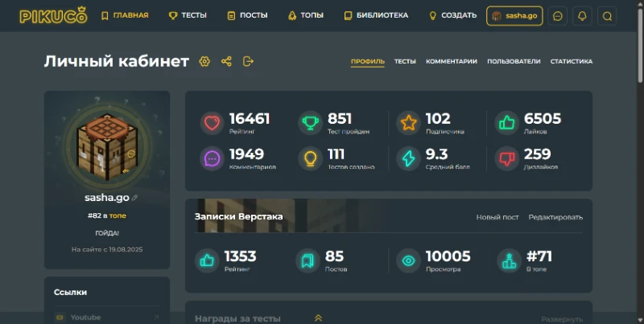The width and height of the screenshot is (644, 324).
Task: Click the Pikuco logo
Action: point(53,15)
